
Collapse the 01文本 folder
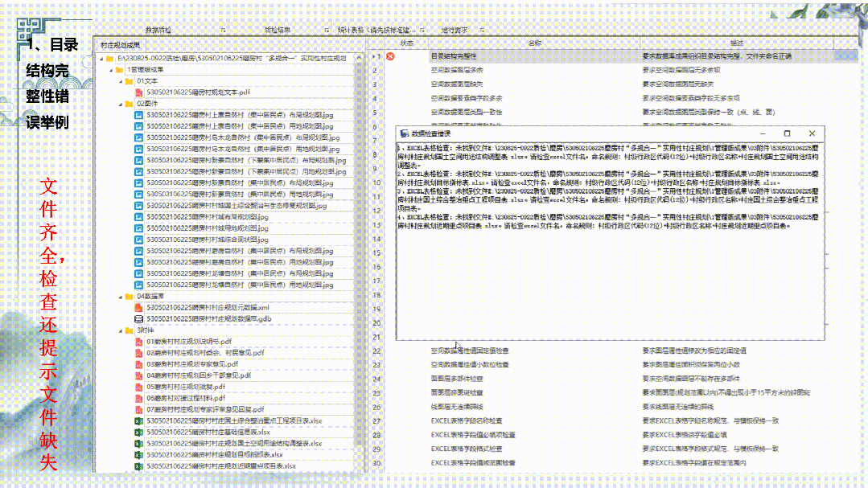[x=121, y=80]
